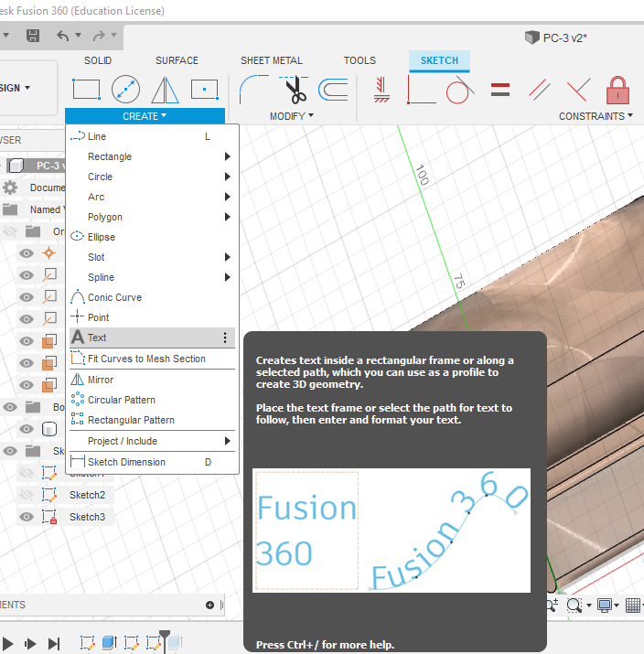Choose Circular Pattern menu entry
Viewport: 644px width, 654px height.
tap(152, 400)
